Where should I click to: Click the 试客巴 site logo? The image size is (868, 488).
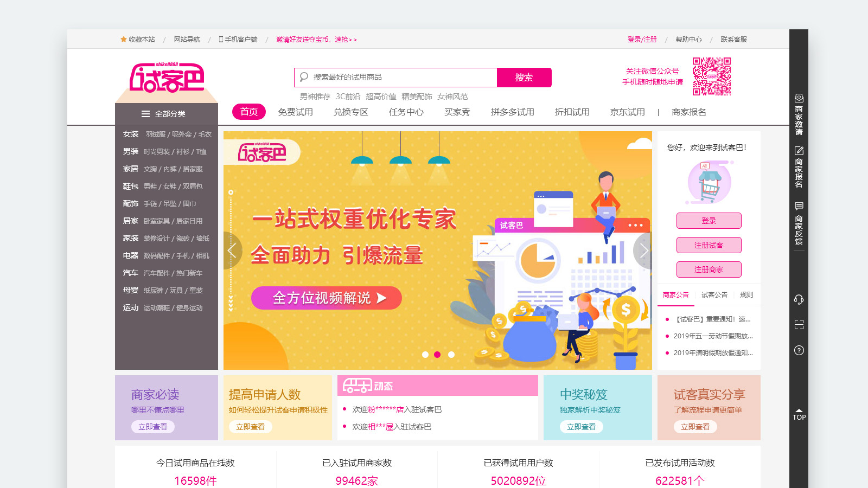pyautogui.click(x=167, y=78)
